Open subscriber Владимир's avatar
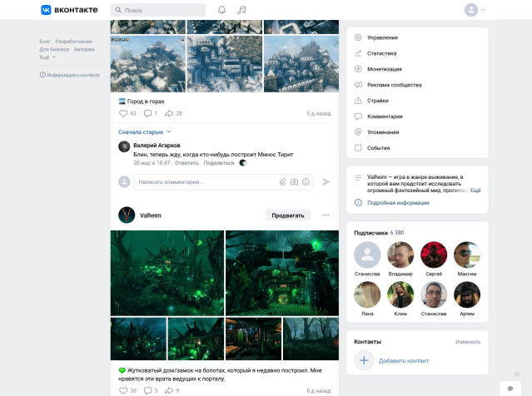532x396 pixels. coord(400,255)
